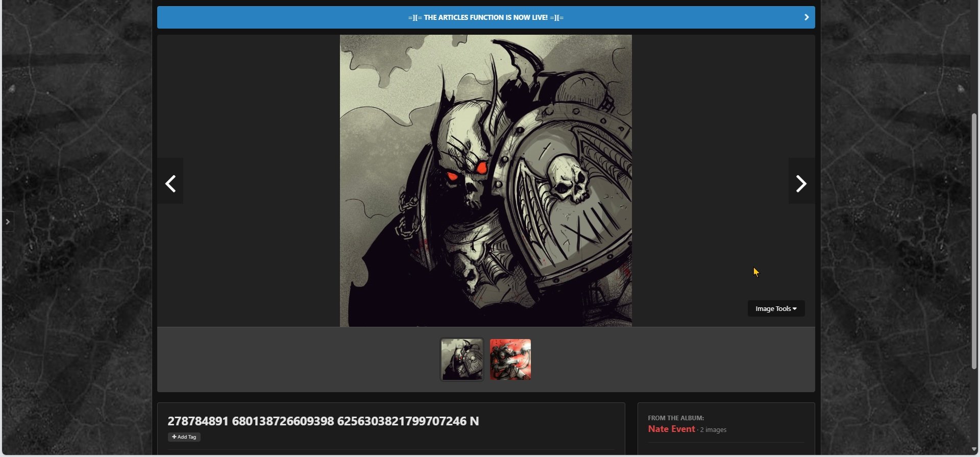Screen dimensions: 980x457
Task: Select the grey skull armor thumbnail
Action: 462,359
